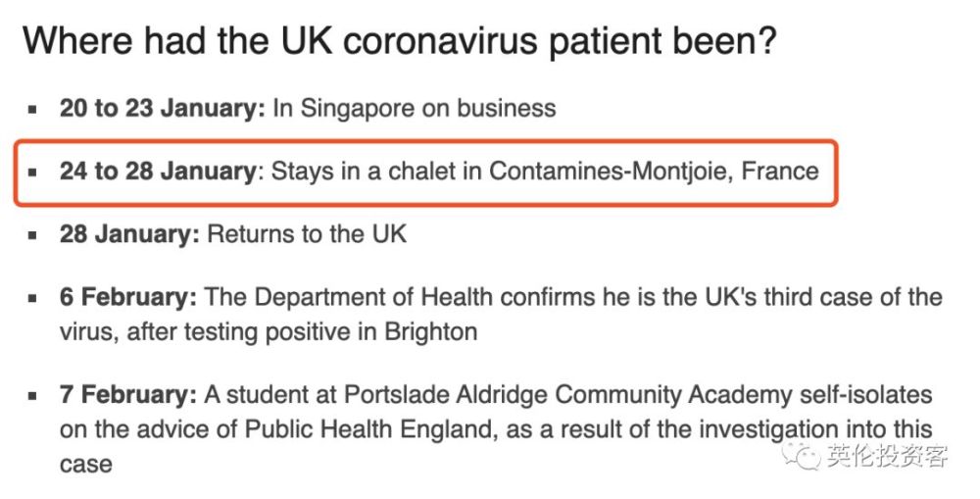Click the bold '28 January:' label

(x=129, y=234)
